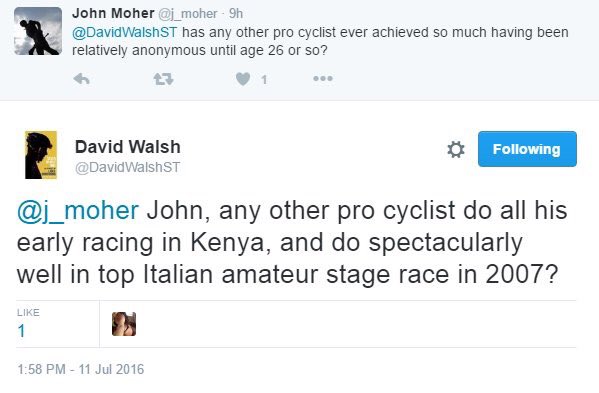Open the John Moher name link
Screen dimensions: 599x393
[x=113, y=13]
